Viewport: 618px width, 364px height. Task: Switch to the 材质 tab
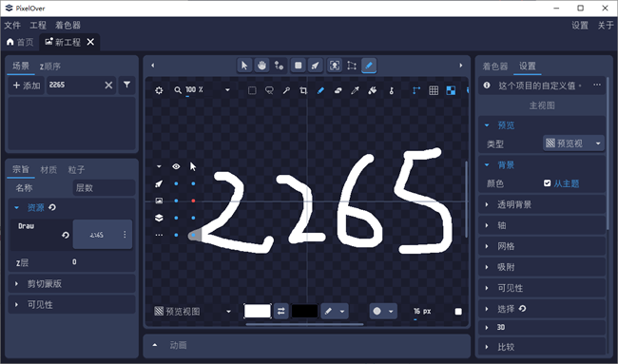(x=48, y=170)
